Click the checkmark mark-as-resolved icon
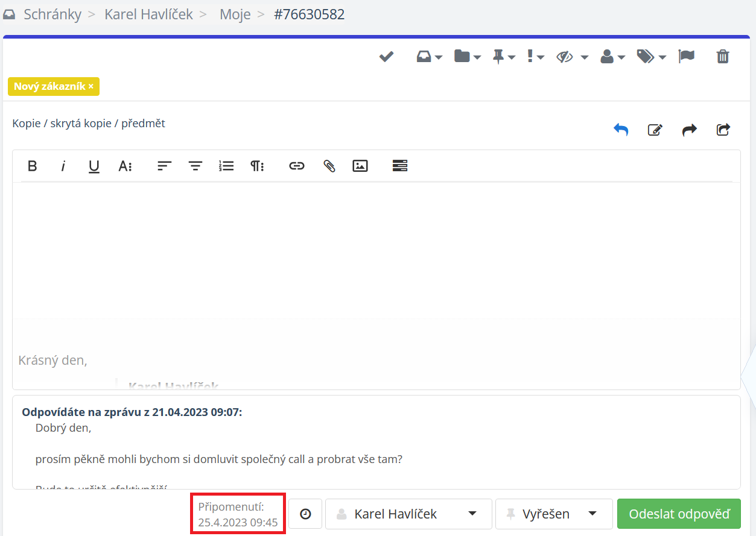This screenshot has height=536, width=756. pos(386,57)
